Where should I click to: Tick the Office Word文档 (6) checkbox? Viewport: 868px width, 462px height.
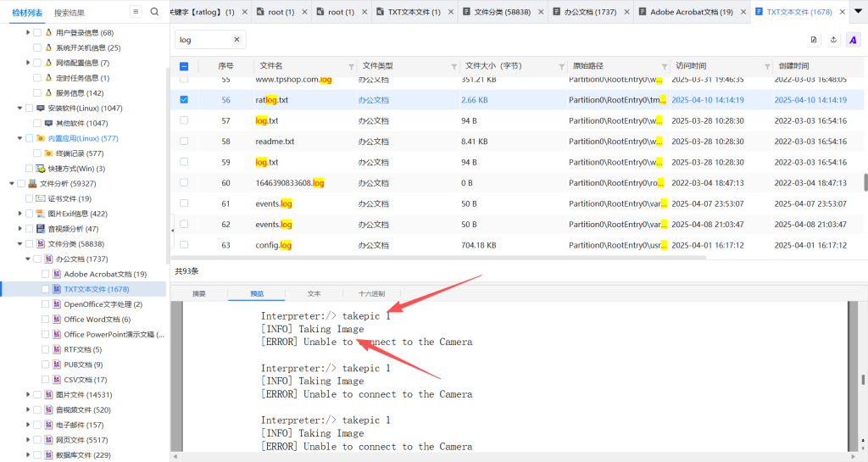tap(46, 320)
